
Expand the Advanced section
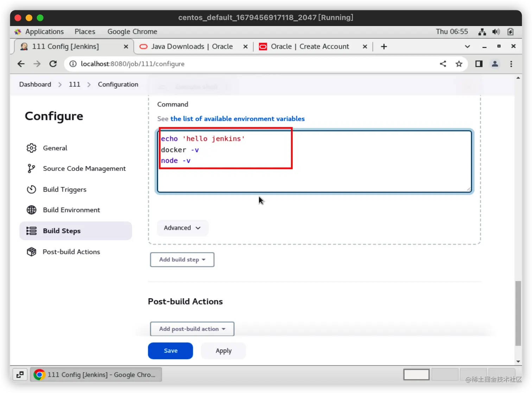click(182, 228)
